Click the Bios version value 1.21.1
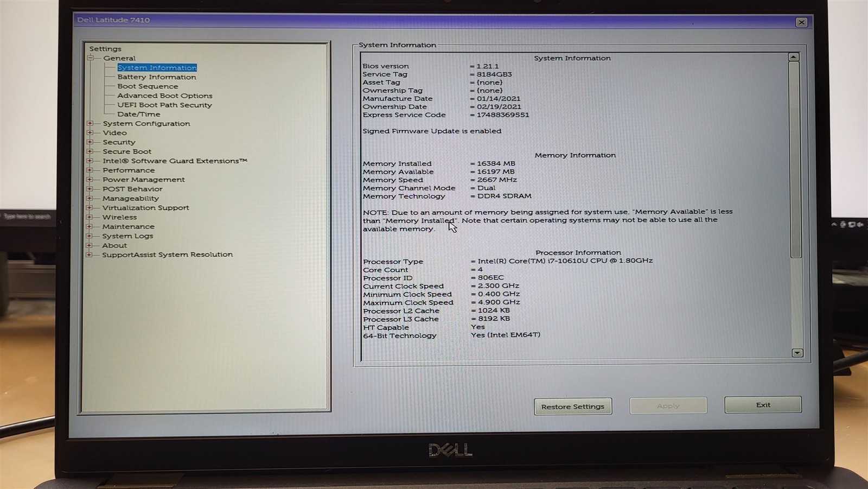This screenshot has width=868, height=489. pos(488,66)
